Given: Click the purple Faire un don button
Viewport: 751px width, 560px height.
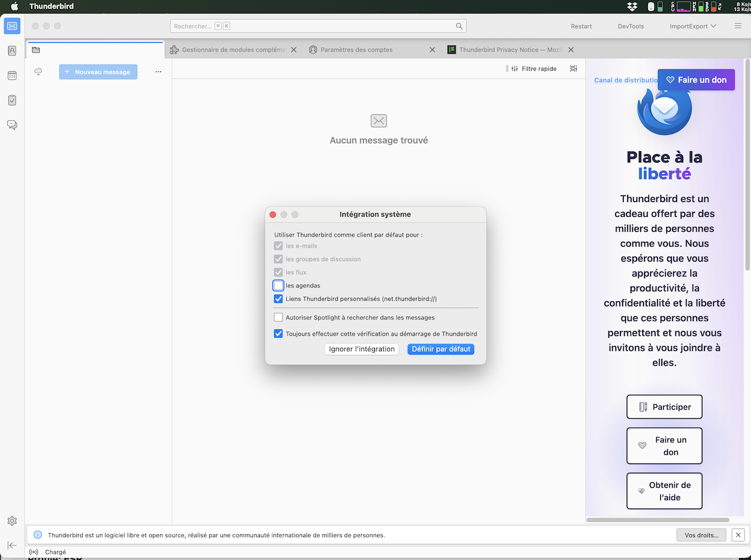Looking at the screenshot, I should click(696, 80).
